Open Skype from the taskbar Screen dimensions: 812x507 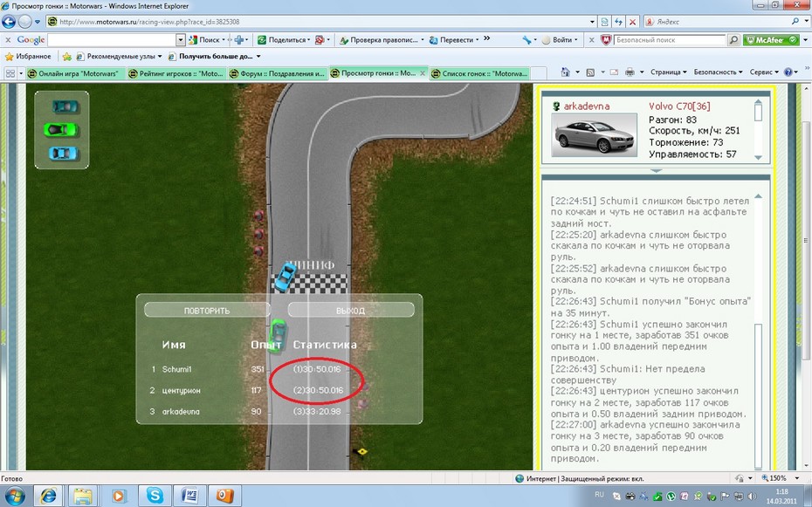click(x=155, y=496)
